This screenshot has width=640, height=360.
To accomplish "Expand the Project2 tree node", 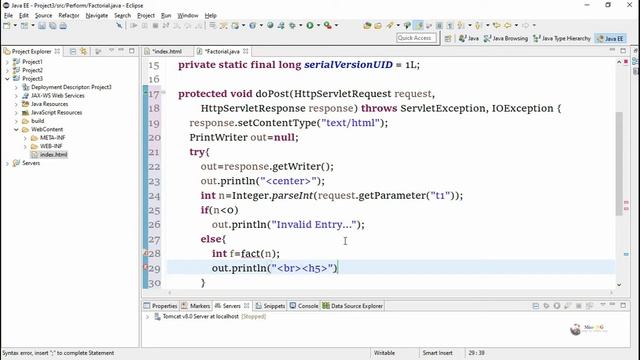I will click(x=7, y=70).
